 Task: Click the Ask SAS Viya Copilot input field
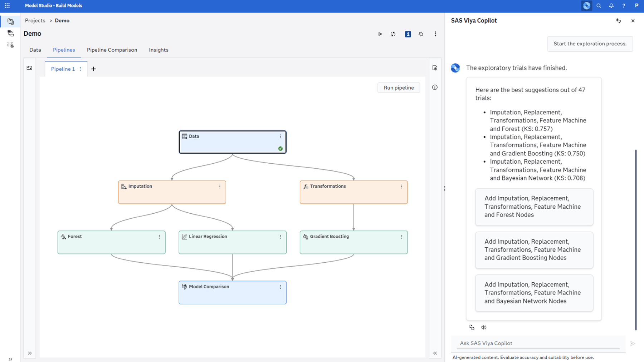click(537, 343)
